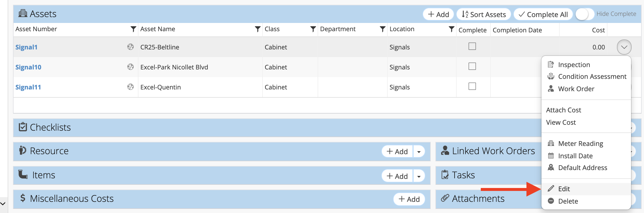The image size is (644, 213).
Task: Filter assets by Location column
Action: coord(451,29)
